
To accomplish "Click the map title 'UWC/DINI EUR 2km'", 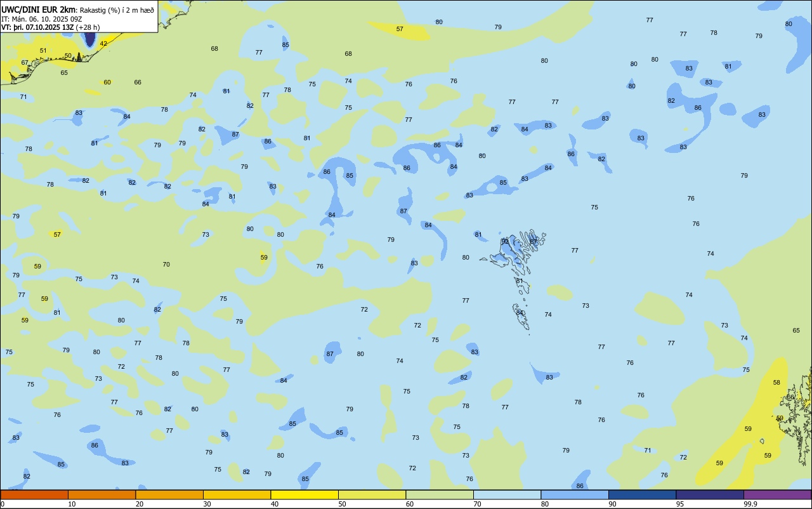I will pos(38,10).
